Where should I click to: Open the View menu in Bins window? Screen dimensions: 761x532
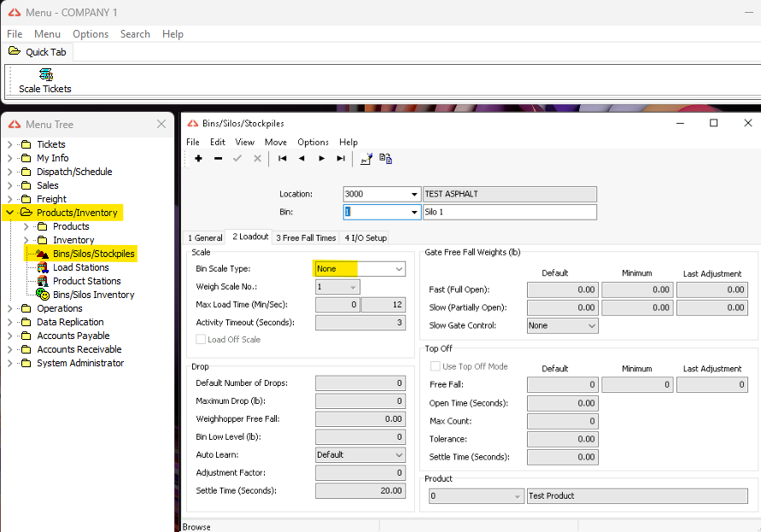pyautogui.click(x=244, y=143)
